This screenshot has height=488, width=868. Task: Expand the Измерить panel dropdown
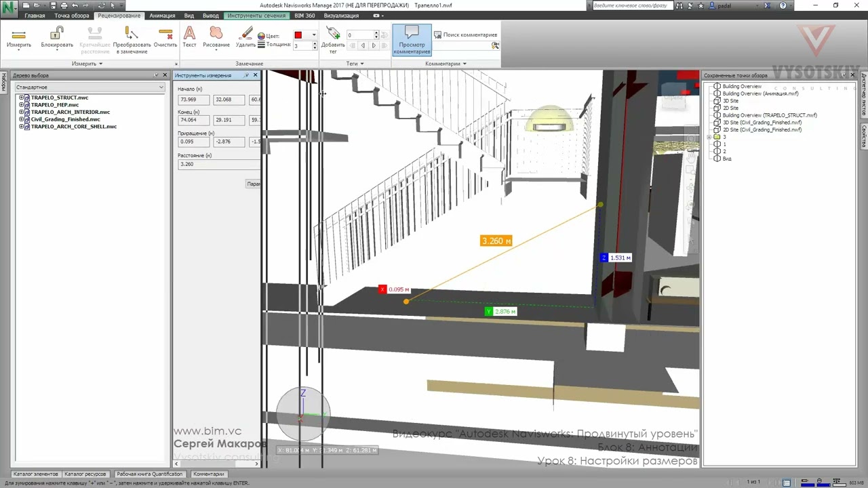[x=87, y=64]
